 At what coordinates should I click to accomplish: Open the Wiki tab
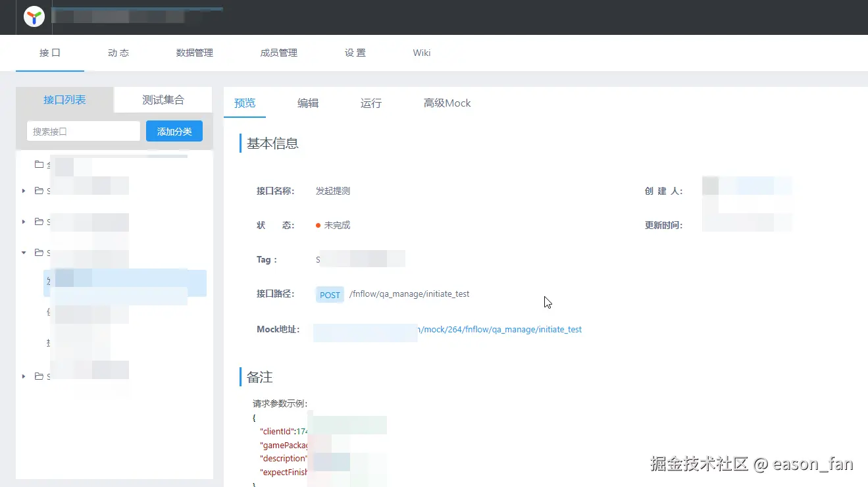[x=422, y=53]
